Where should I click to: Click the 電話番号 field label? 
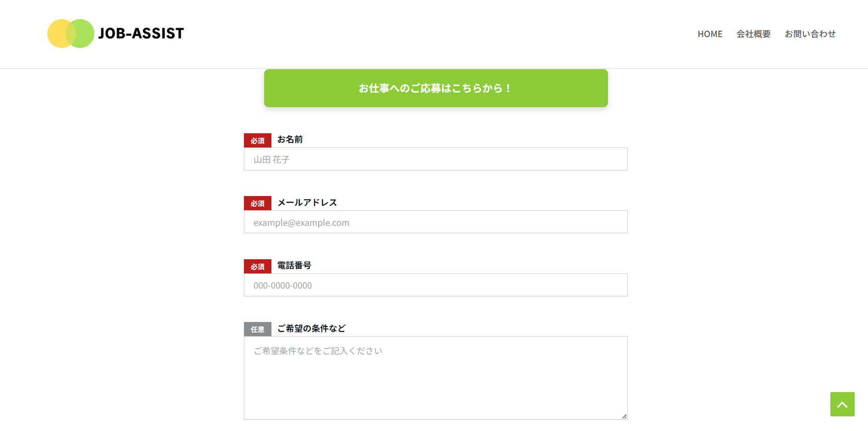point(294,266)
